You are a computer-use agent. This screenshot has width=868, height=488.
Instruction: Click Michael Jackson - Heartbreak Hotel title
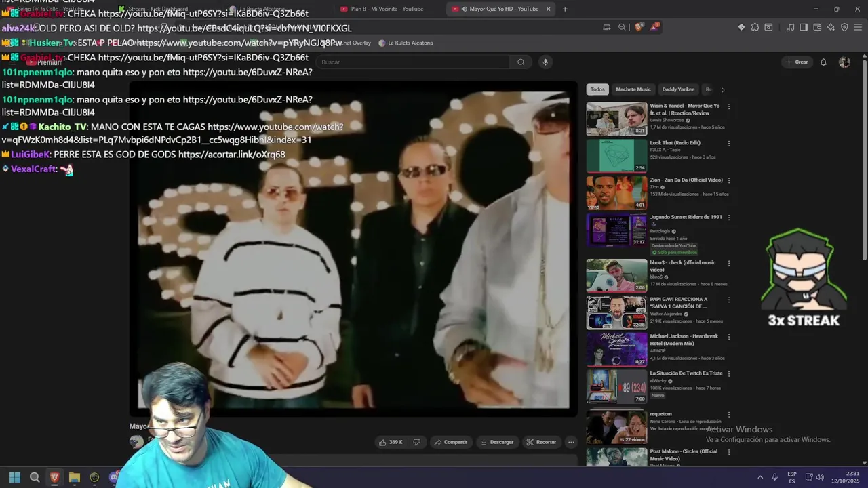[x=684, y=340]
